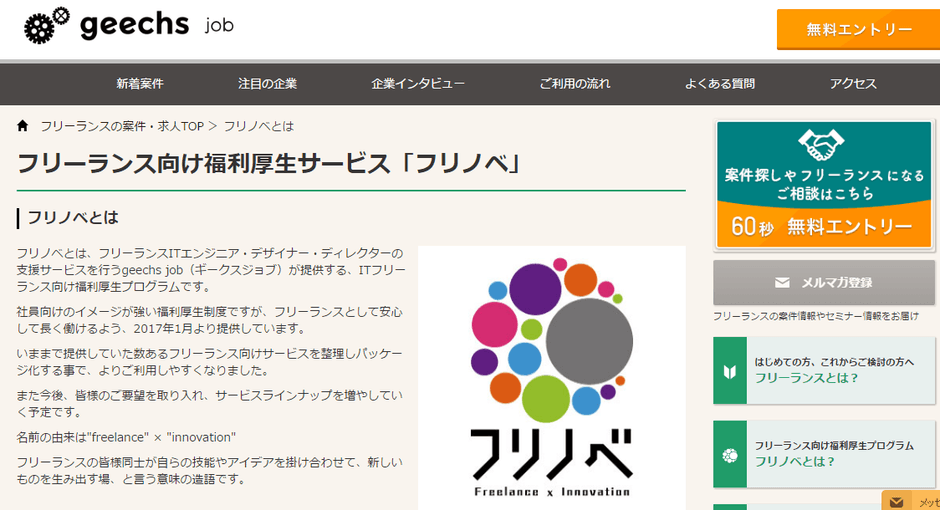Click the メルマガ登録 gray button
940x510 pixels.
(x=824, y=282)
